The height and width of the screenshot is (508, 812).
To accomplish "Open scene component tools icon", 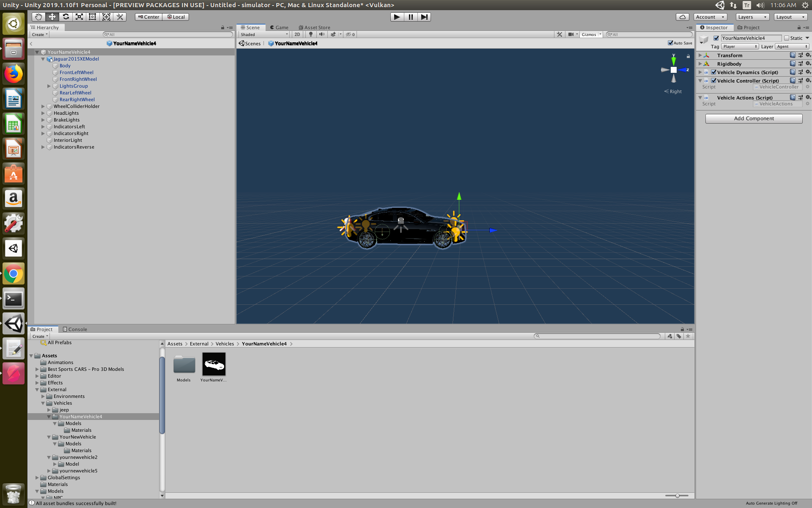I will pos(560,34).
